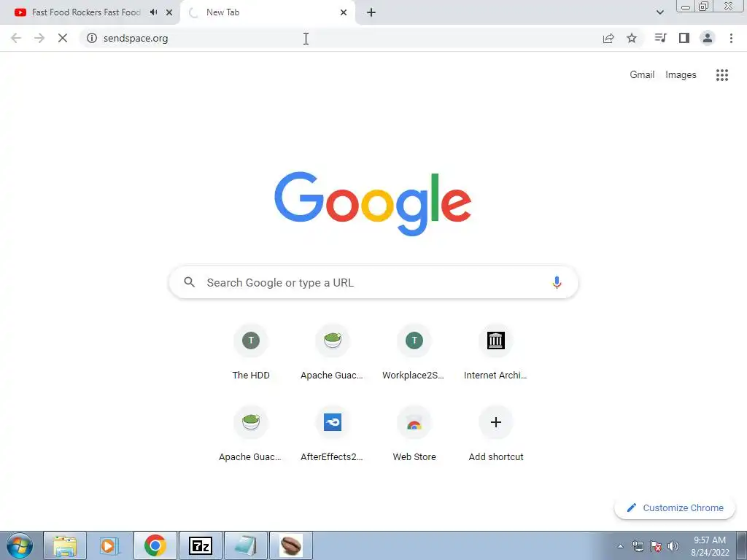Add a new shortcut
This screenshot has height=560, width=747.
[x=496, y=434]
